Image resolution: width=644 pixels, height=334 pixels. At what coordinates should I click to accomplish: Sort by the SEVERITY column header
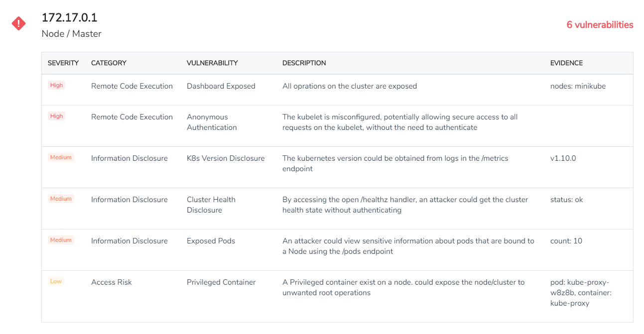(63, 63)
